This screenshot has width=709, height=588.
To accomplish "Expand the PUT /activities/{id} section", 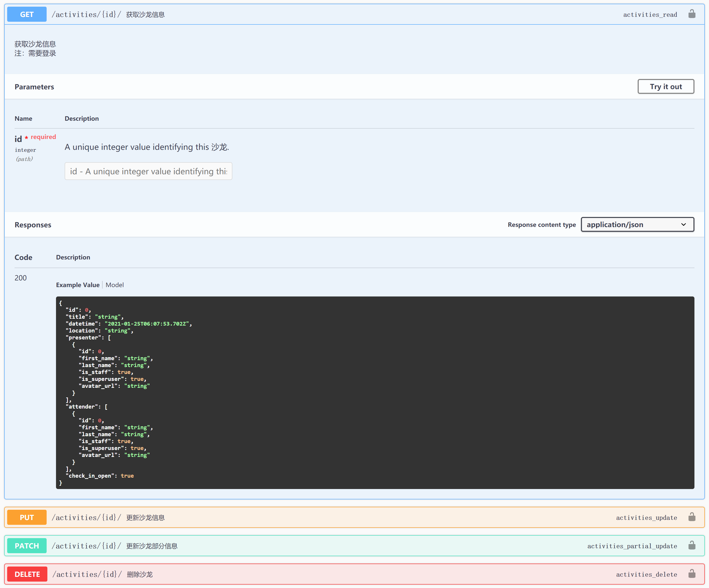I will (x=354, y=517).
